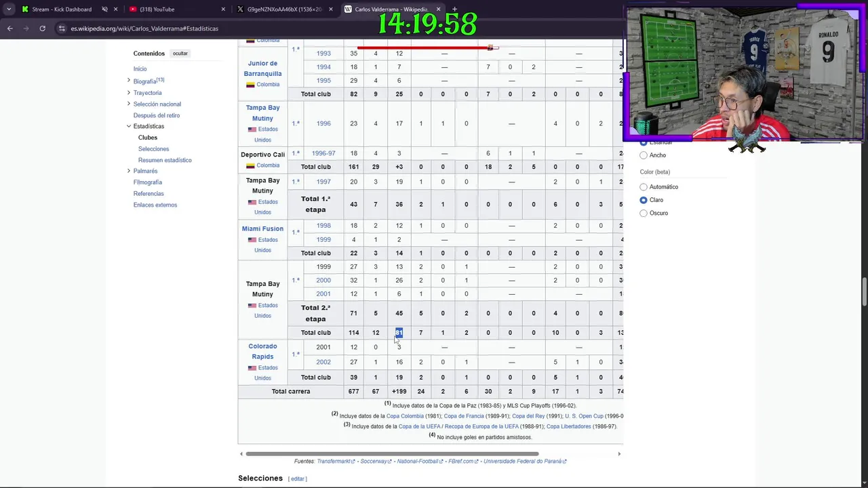This screenshot has width=868, height=488.
Task: Switch to the Stream - Kick Dashboard tab
Action: click(61, 9)
